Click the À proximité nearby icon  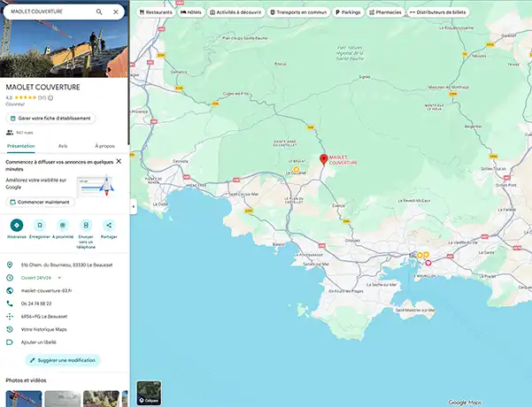pos(63,226)
